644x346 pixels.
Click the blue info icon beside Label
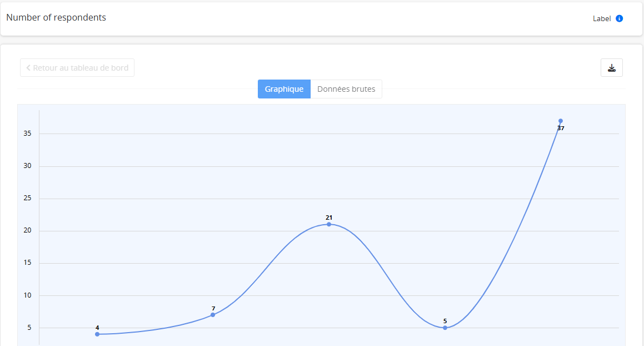tap(620, 18)
